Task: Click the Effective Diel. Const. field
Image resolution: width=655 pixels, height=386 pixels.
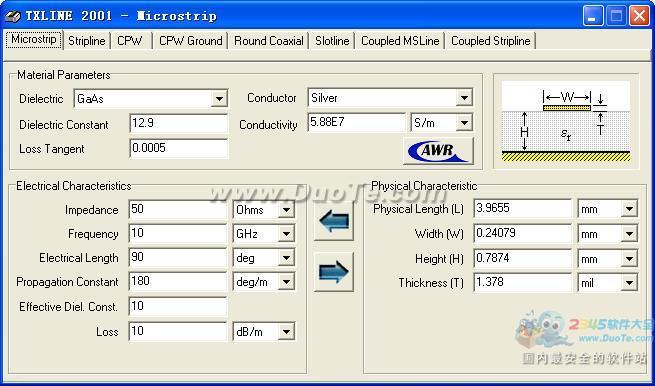Action: (178, 307)
